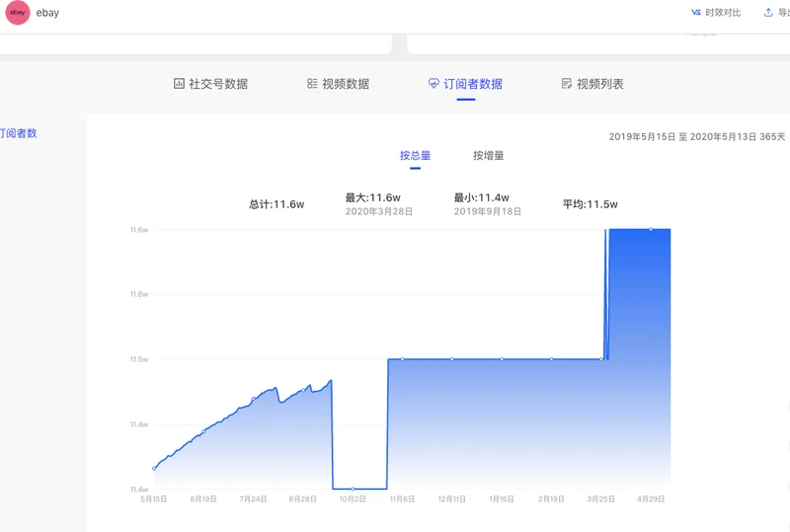
Task: Select 订阅者数 in the left sidebar
Action: coord(18,133)
